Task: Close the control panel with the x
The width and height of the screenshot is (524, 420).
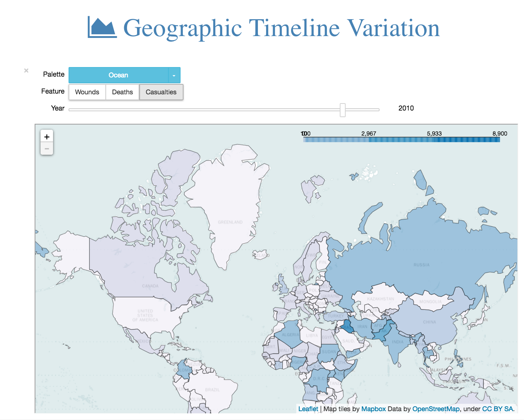Action: point(26,70)
